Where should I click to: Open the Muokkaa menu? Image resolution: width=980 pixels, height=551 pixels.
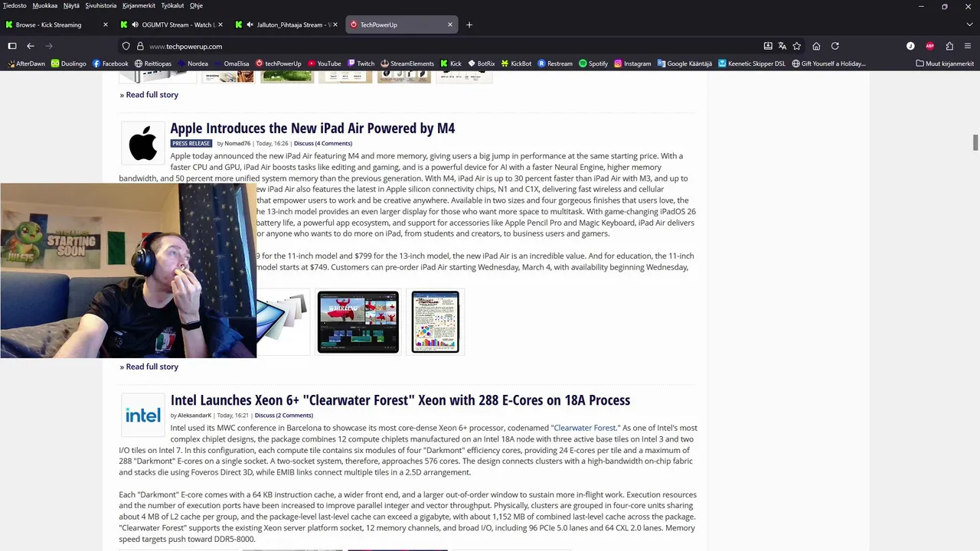[45, 5]
